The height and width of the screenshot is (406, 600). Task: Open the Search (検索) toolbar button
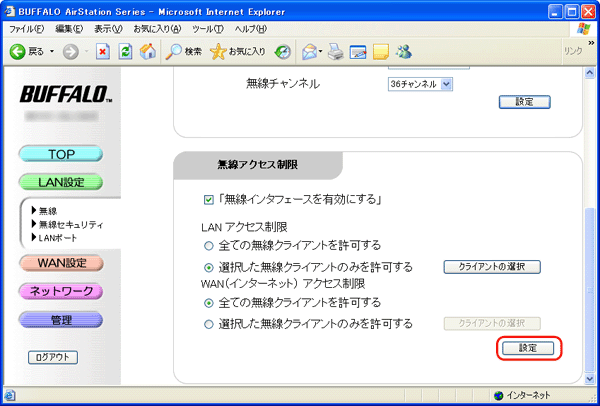[184, 50]
